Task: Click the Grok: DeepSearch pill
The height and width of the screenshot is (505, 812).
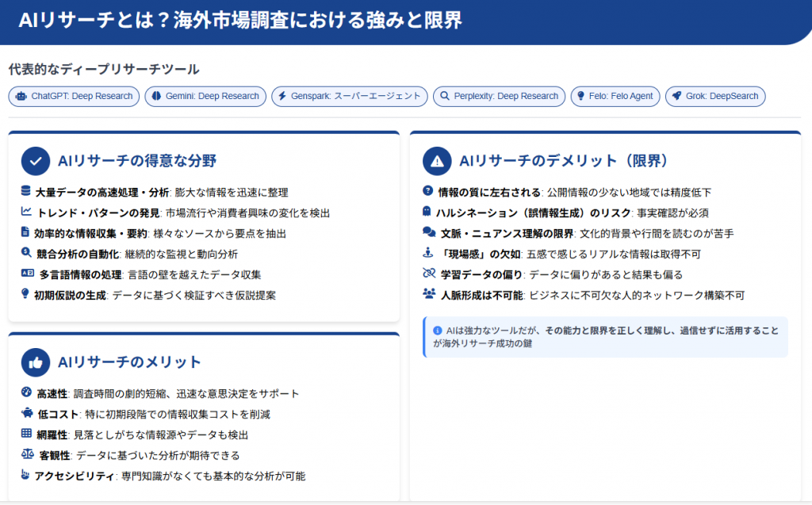Action: tap(715, 97)
